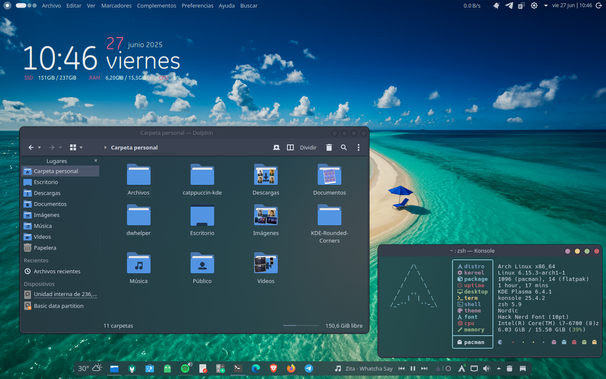The width and height of the screenshot is (606, 379).
Task: Open Papelera in Lugares sidebar
Action: click(60, 248)
